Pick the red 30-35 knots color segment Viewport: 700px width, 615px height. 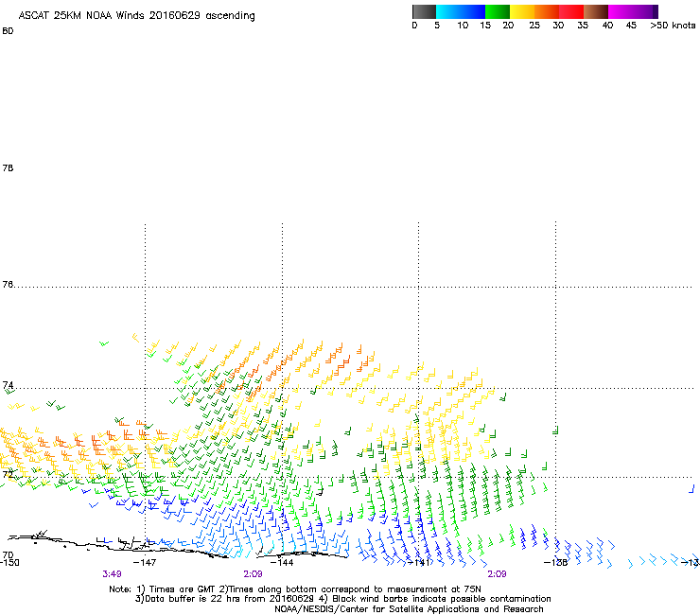[x=571, y=11]
